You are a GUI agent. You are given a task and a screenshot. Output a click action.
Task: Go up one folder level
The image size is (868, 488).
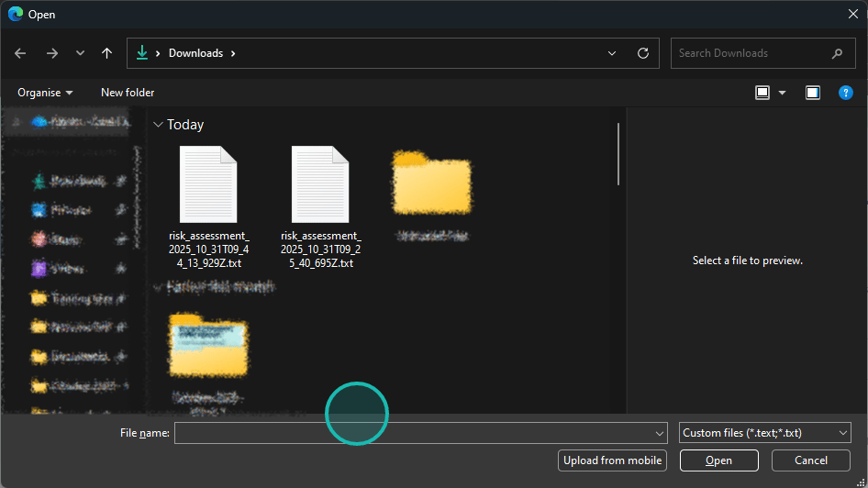106,53
